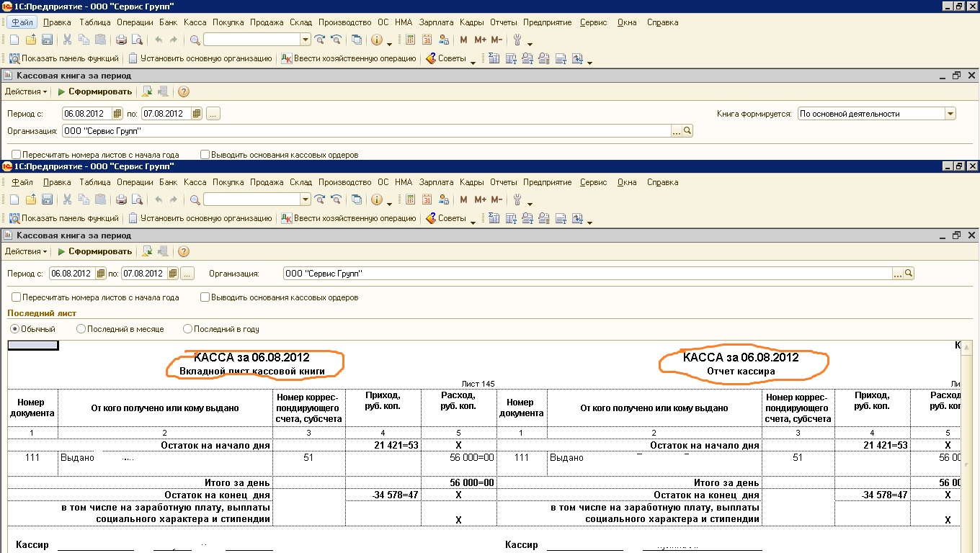
Task: Enable 'Выводить основания кассовых ордеров' in the lower form
Action: tap(205, 297)
